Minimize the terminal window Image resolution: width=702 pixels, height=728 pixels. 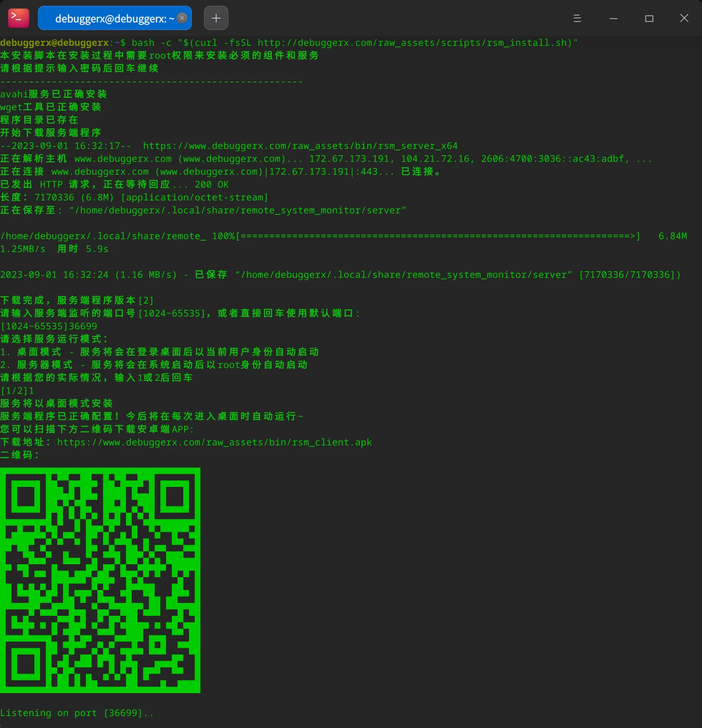(x=613, y=18)
